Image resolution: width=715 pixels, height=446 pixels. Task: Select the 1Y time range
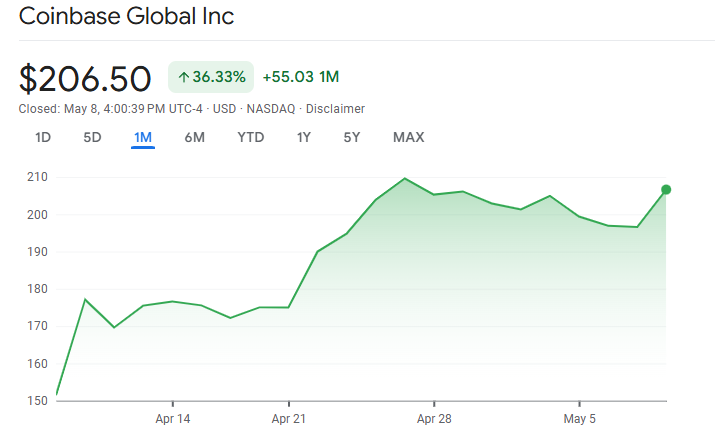(303, 137)
